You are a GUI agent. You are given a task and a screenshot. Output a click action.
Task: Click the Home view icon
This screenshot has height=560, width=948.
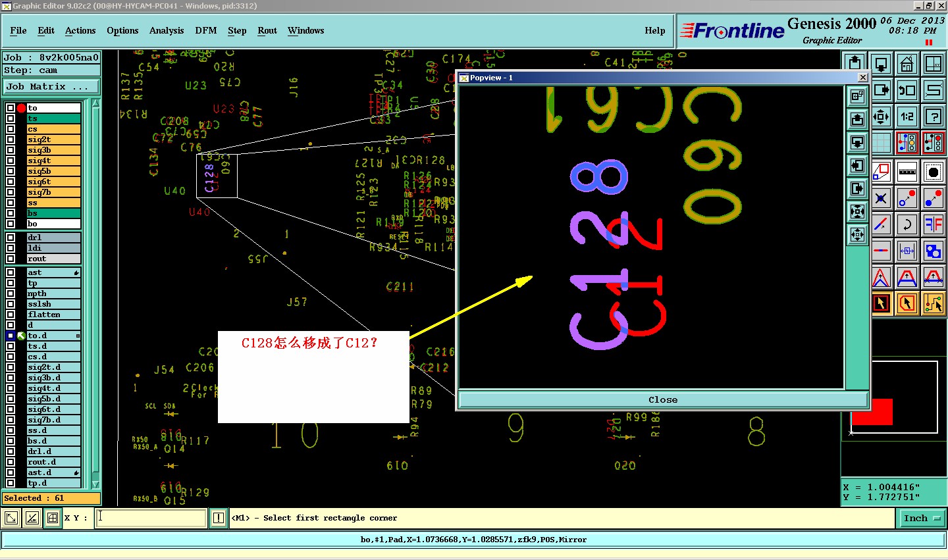(907, 64)
